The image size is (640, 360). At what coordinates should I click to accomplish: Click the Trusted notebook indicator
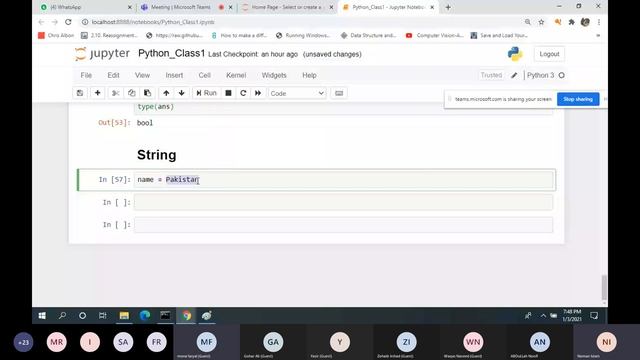pos(491,75)
